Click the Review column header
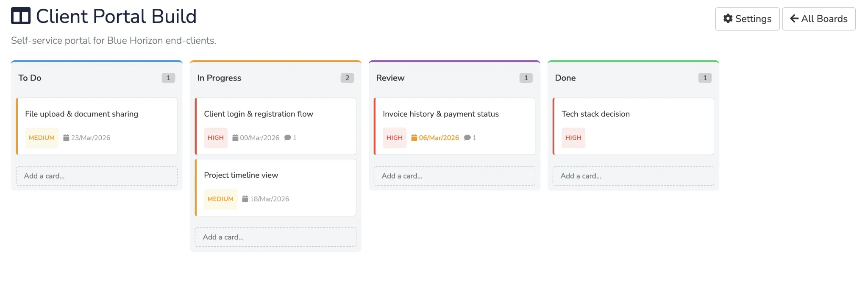The height and width of the screenshot is (298, 868). (x=390, y=78)
